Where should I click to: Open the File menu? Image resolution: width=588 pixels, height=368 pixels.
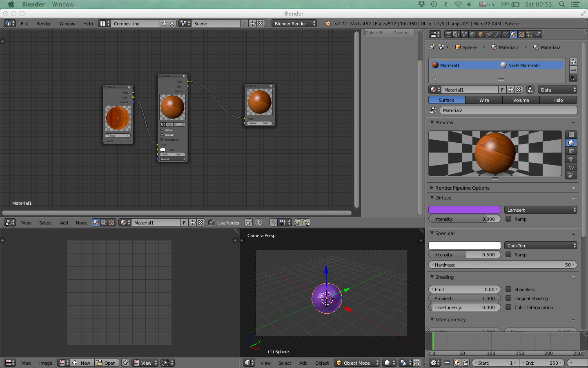click(x=24, y=23)
